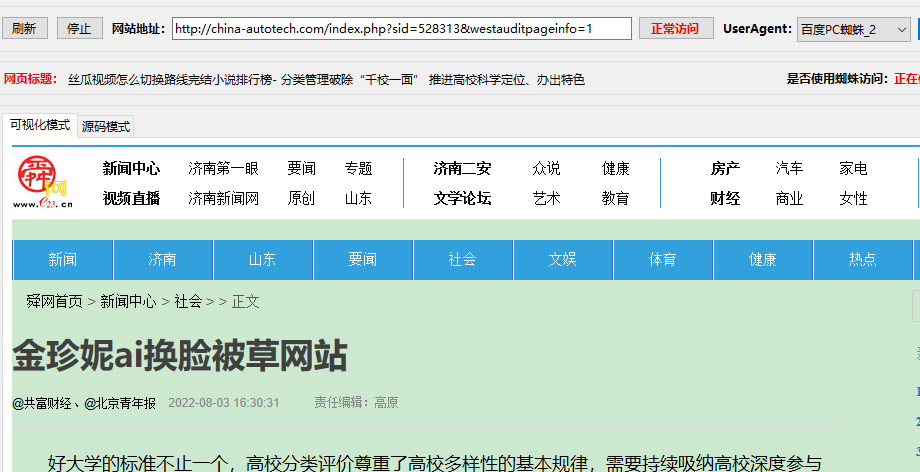This screenshot has width=920, height=472.
Task: Select 热点 in the blue navigation bar
Action: pyautogui.click(x=863, y=259)
